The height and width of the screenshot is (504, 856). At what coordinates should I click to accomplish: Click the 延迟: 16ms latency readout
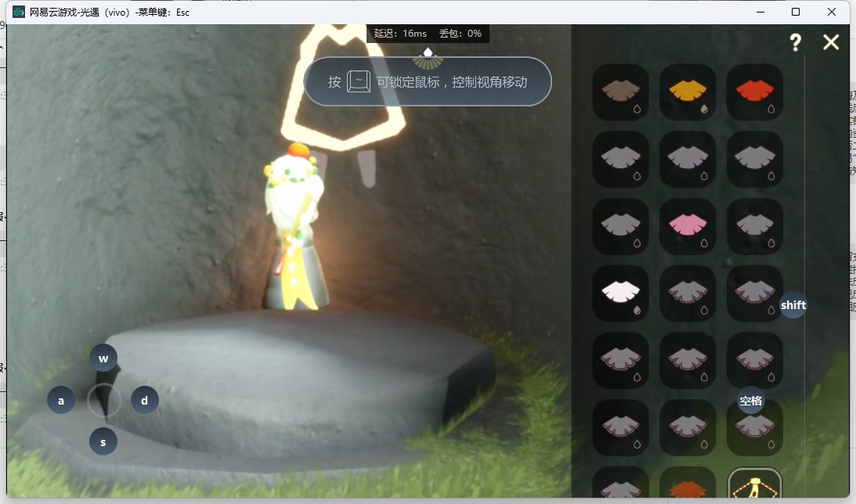pyautogui.click(x=400, y=34)
